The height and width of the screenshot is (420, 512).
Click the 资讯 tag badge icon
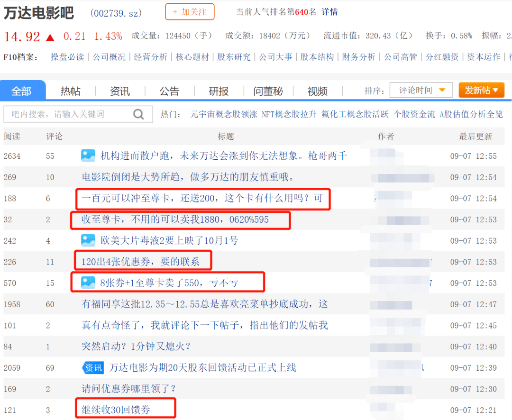[x=92, y=368]
